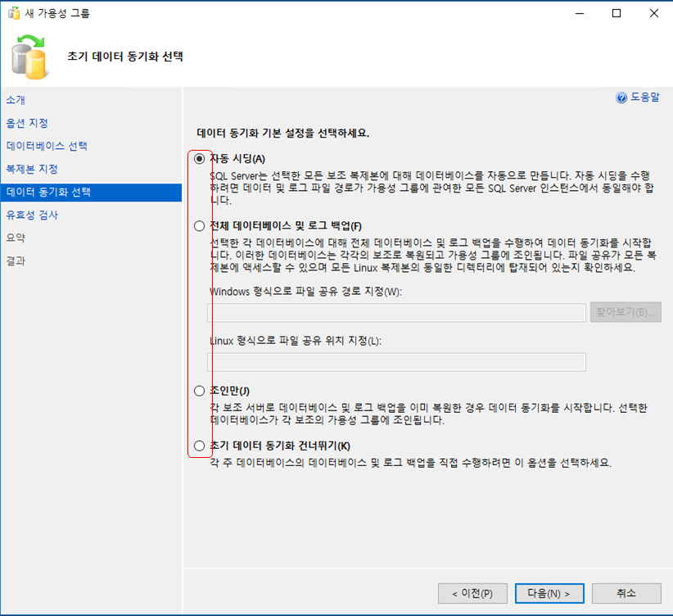673x616 pixels.
Task: Click the label Windows 형식으로 파일 공유 경로 지정(W):
Action: click(305, 292)
